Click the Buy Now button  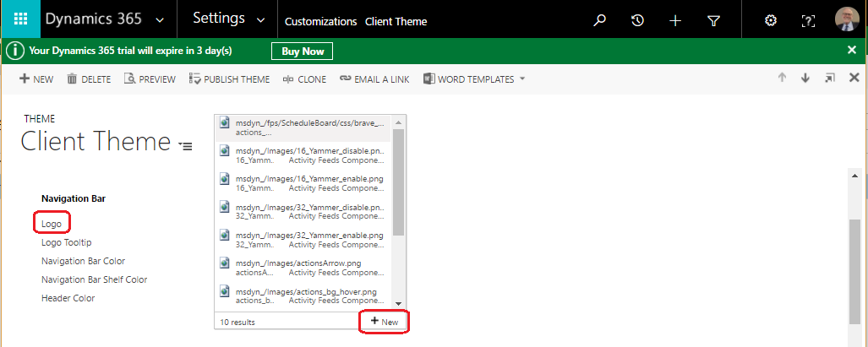(302, 52)
